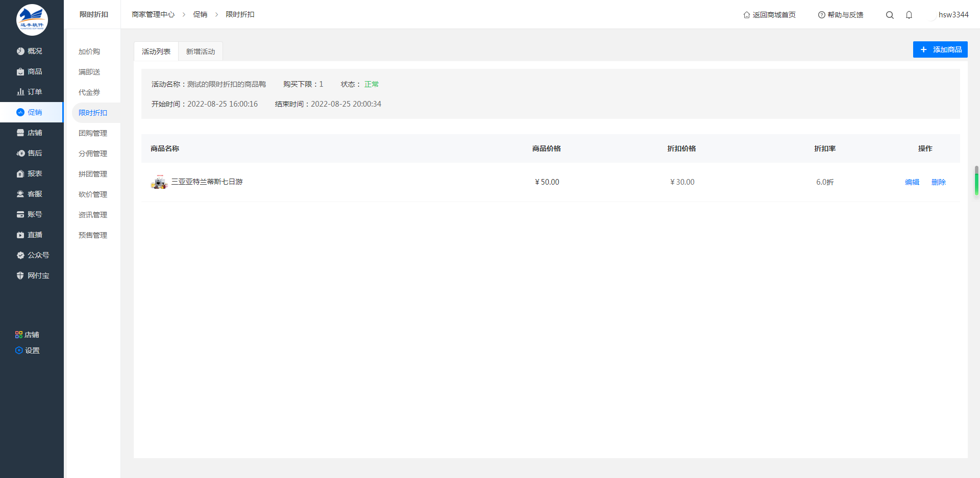This screenshot has width=980, height=478.
Task: Open 砍价管理 submenu item
Action: (x=93, y=194)
